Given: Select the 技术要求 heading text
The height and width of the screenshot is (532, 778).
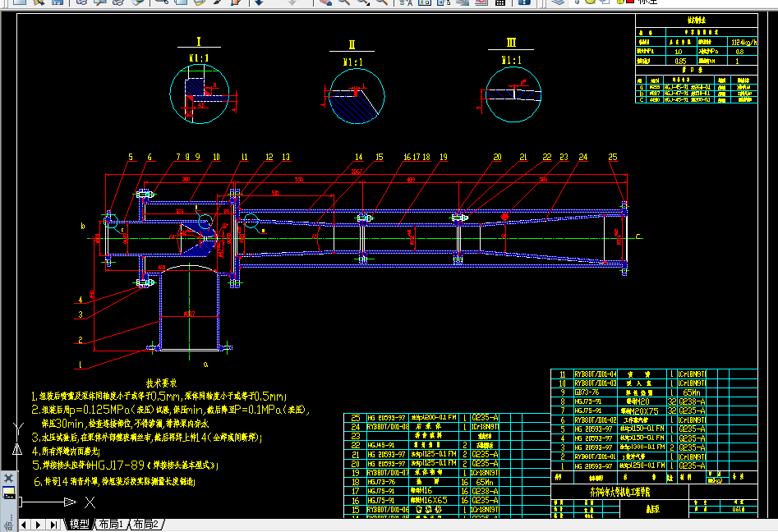Looking at the screenshot, I should point(162,383).
